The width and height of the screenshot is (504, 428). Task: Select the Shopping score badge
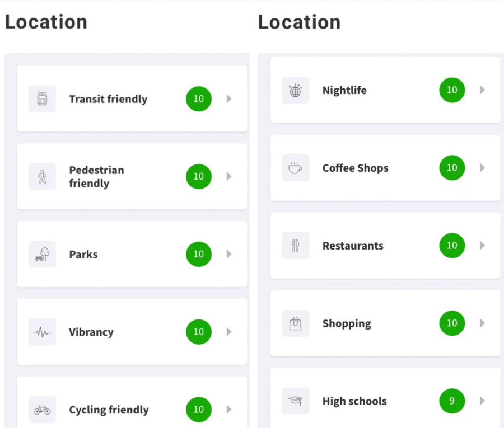pyautogui.click(x=452, y=323)
